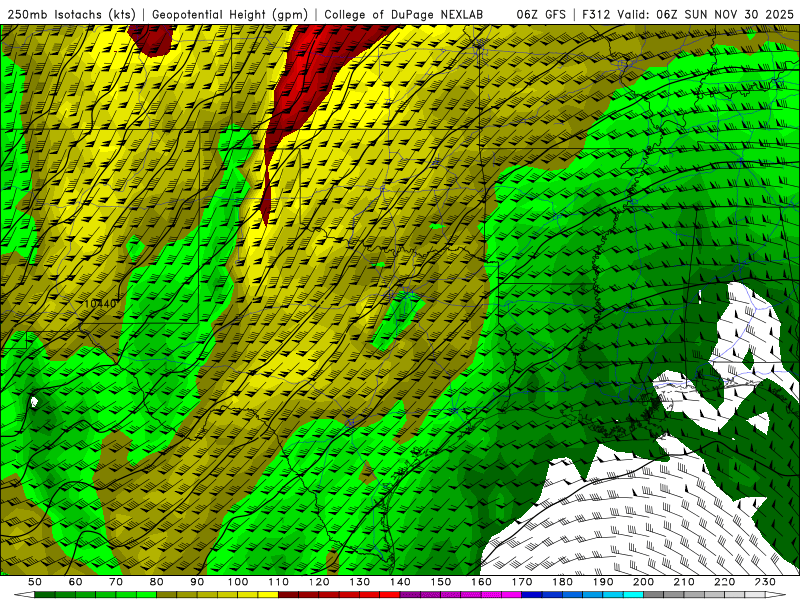The height and width of the screenshot is (600, 800).
Task: Click the legend value "200"
Action: tap(643, 582)
